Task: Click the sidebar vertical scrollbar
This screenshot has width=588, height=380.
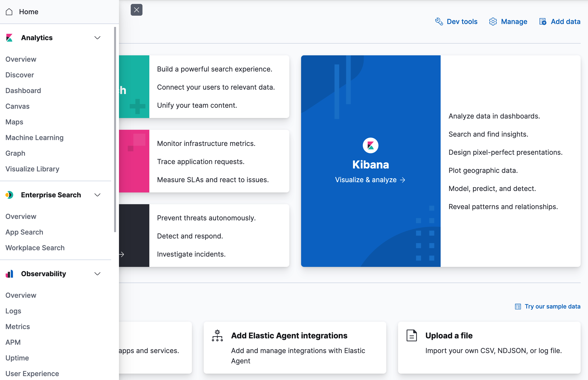Action: (x=115, y=129)
